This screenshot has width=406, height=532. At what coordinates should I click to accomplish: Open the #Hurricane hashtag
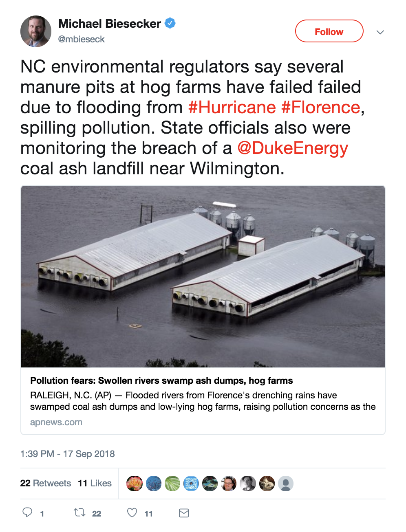coord(232,108)
